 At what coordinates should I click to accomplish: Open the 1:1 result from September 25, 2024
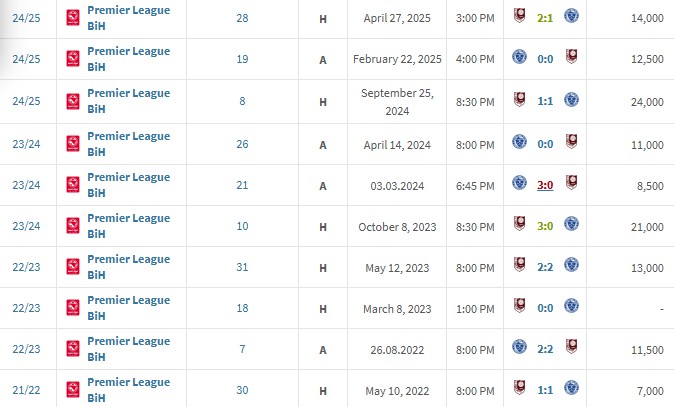(545, 101)
